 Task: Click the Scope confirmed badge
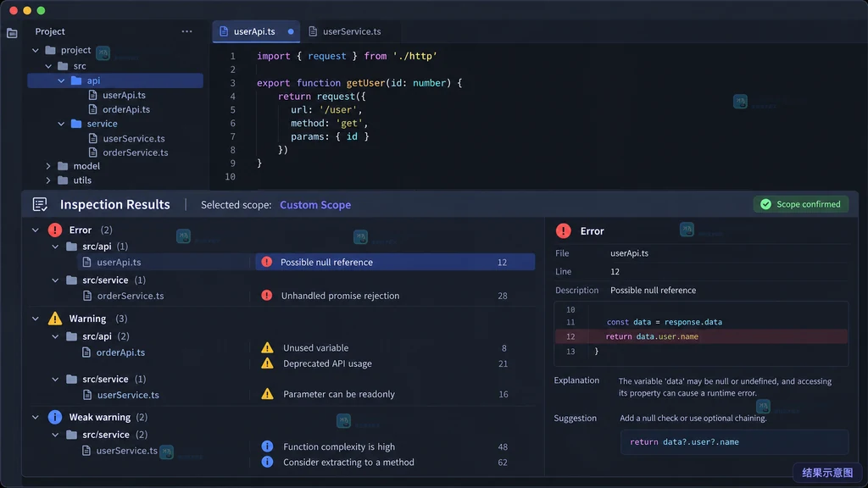click(800, 204)
